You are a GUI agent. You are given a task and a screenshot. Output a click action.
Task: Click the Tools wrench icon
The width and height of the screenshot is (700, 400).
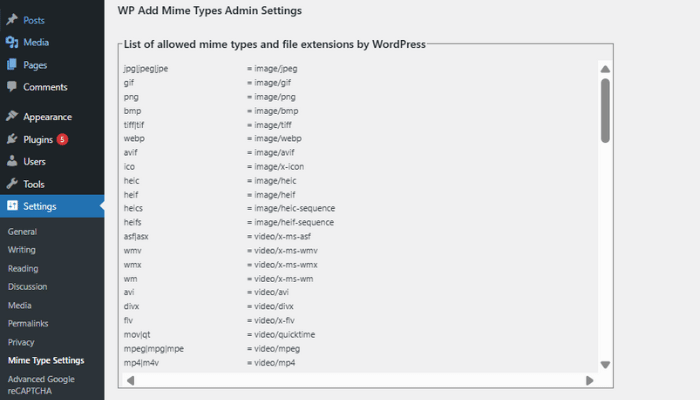point(11,184)
